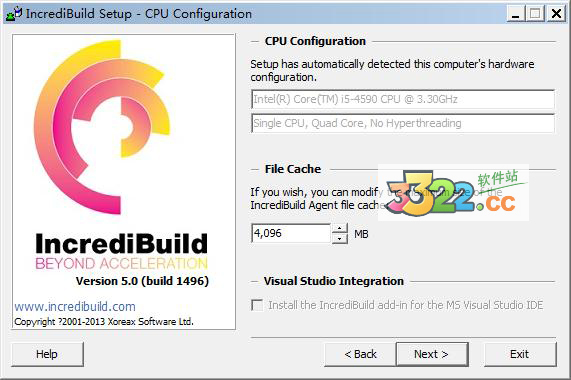Continue setup with the Next button
The height and width of the screenshot is (380, 571).
pyautogui.click(x=432, y=354)
